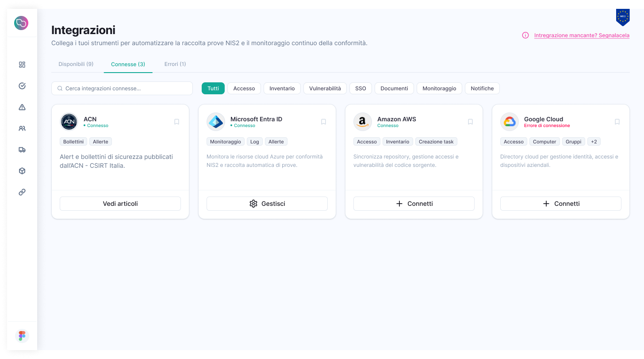Click the Microsoft Entra ID logo

coord(216,122)
